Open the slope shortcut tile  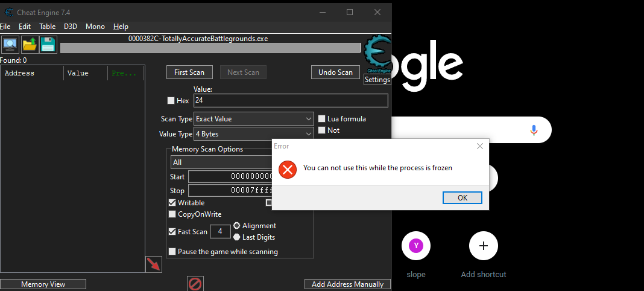416,246
